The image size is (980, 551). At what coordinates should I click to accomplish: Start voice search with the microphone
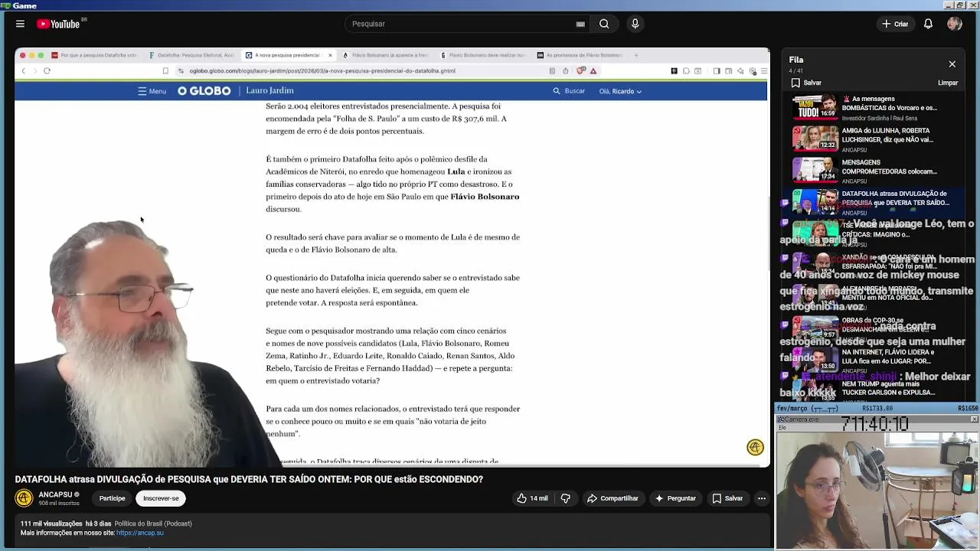tap(635, 24)
